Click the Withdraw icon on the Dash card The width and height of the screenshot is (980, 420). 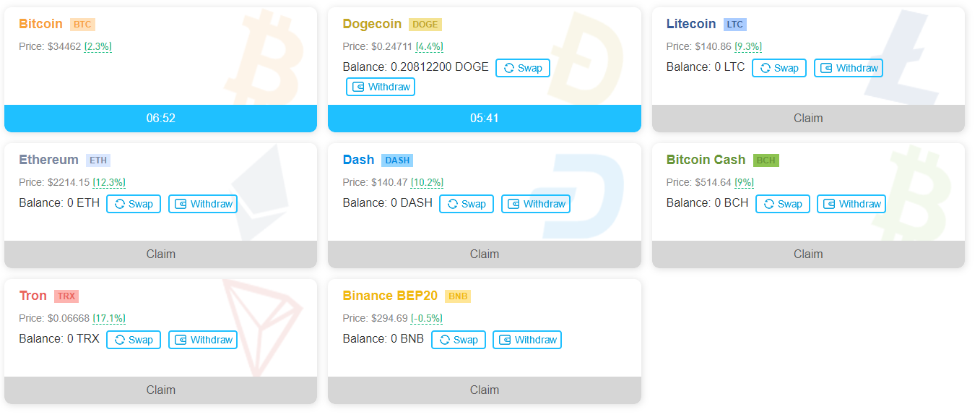coord(513,204)
